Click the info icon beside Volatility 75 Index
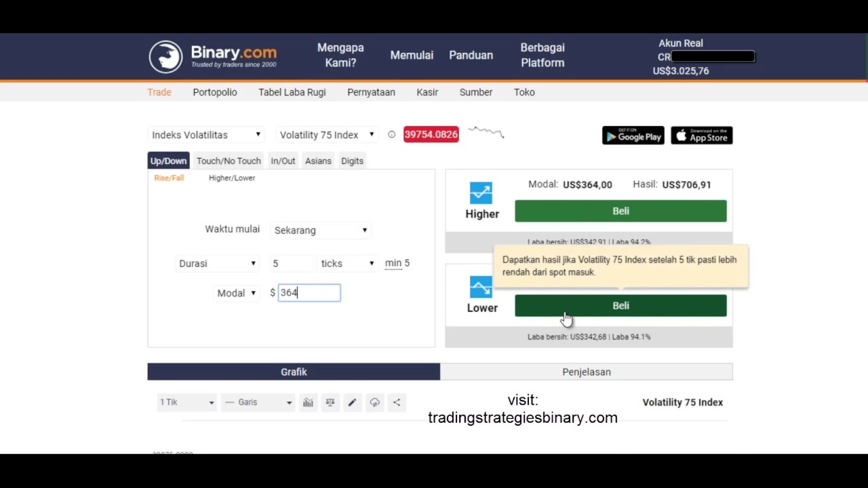This screenshot has width=868, height=488. tap(391, 135)
